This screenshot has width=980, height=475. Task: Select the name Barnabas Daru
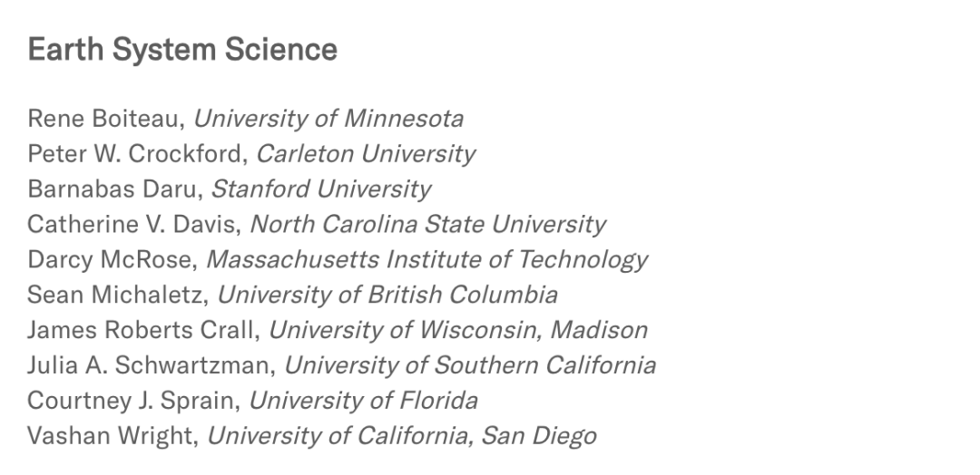[112, 189]
